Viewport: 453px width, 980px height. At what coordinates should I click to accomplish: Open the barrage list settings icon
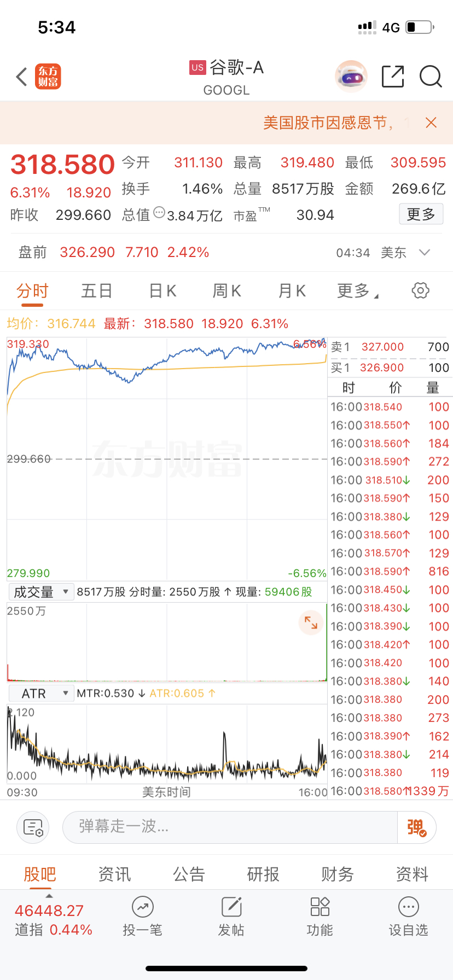pyautogui.click(x=33, y=828)
